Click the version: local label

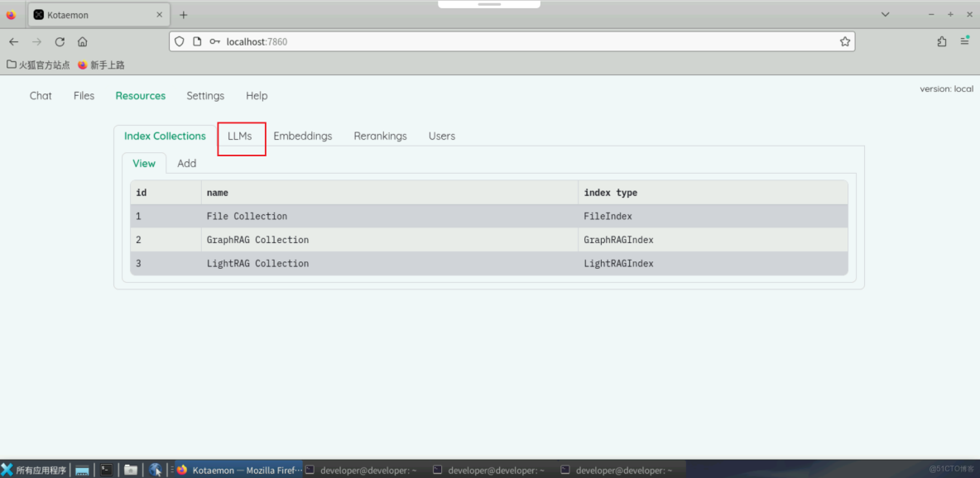(x=946, y=88)
